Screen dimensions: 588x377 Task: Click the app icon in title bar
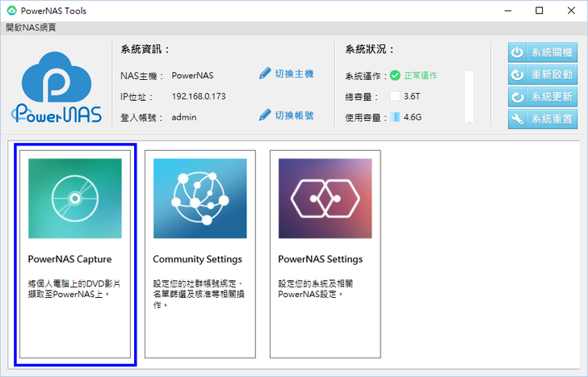click(12, 10)
